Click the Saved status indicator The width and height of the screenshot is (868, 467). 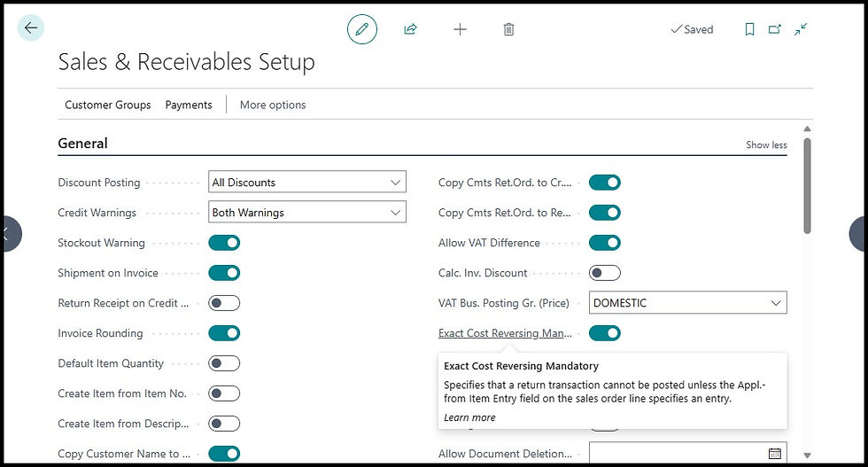[692, 29]
